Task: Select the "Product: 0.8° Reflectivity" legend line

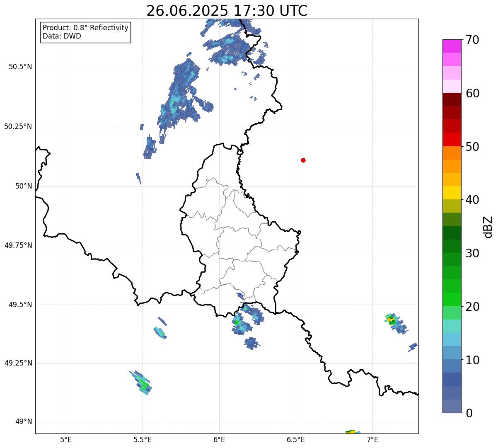Action: (x=86, y=28)
